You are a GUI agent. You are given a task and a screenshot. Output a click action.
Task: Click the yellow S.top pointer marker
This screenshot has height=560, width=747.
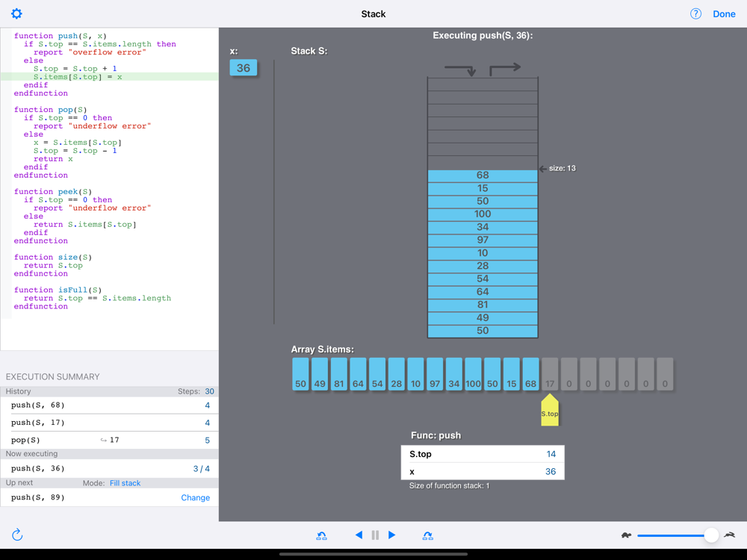[550, 410]
